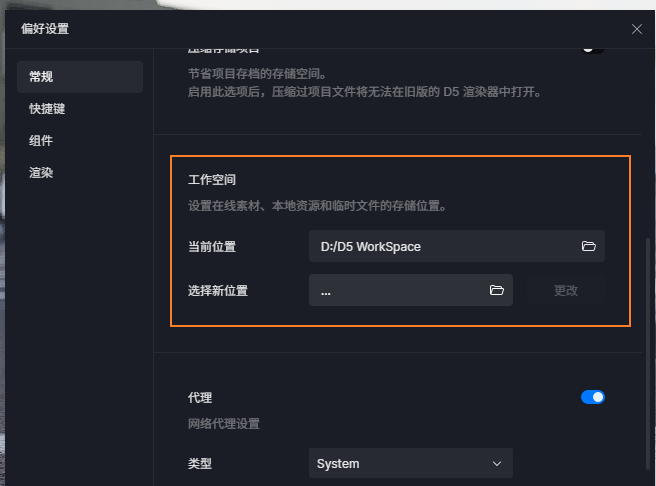Click the 代理 section heading

pos(200,397)
